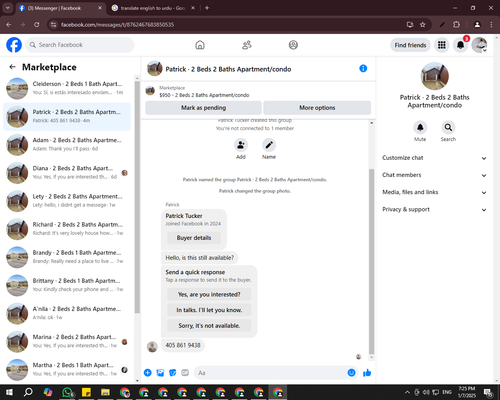This screenshot has height=400, width=500.
Task: Send quick response Yes, are you interested?
Action: (x=209, y=294)
